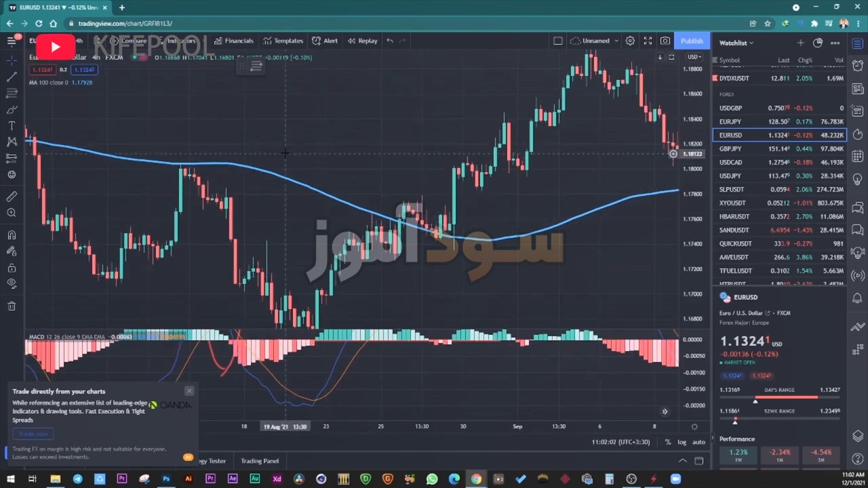This screenshot has width=868, height=488.
Task: Open WhatsApp from the Windows taskbar
Action: 432,479
